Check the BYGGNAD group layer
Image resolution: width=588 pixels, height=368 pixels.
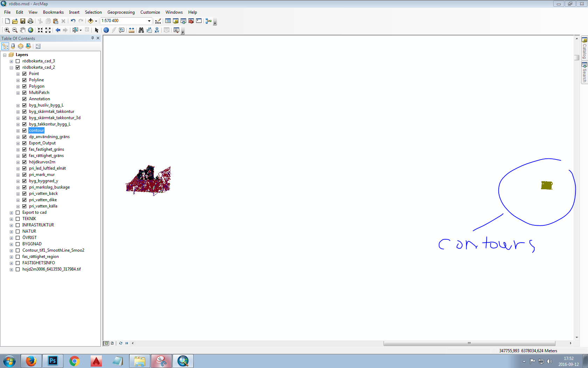[x=18, y=244]
